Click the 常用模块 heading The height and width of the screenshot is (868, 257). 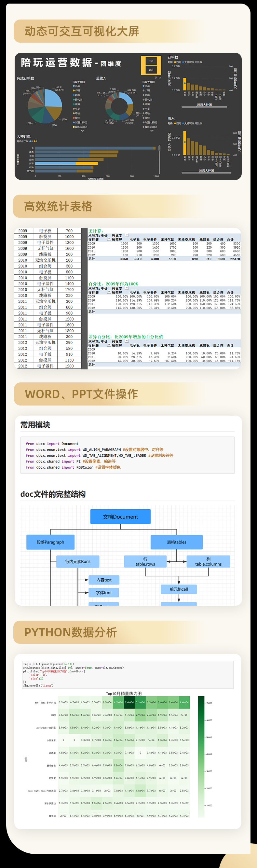[x=35, y=425]
